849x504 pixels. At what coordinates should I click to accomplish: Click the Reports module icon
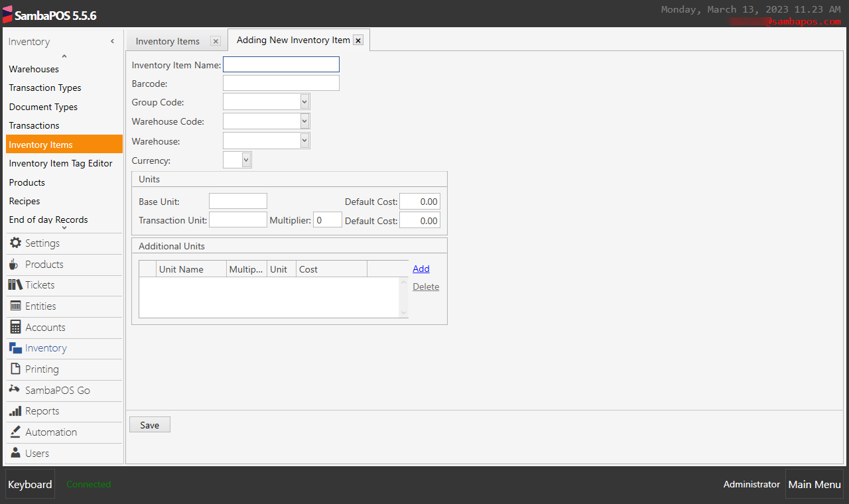(15, 411)
